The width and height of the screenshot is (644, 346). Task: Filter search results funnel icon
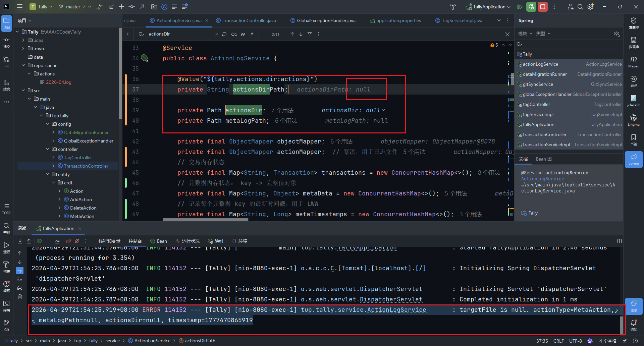point(310,34)
